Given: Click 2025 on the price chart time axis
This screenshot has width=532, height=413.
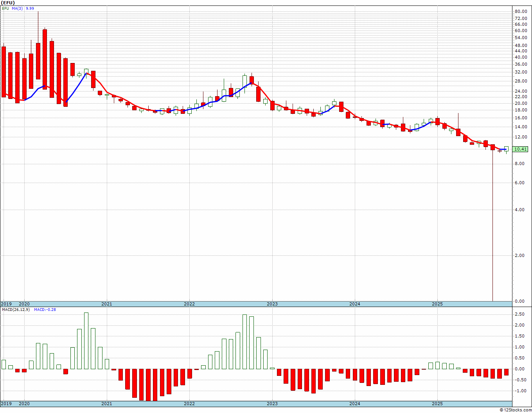Looking at the screenshot, I should [x=437, y=304].
